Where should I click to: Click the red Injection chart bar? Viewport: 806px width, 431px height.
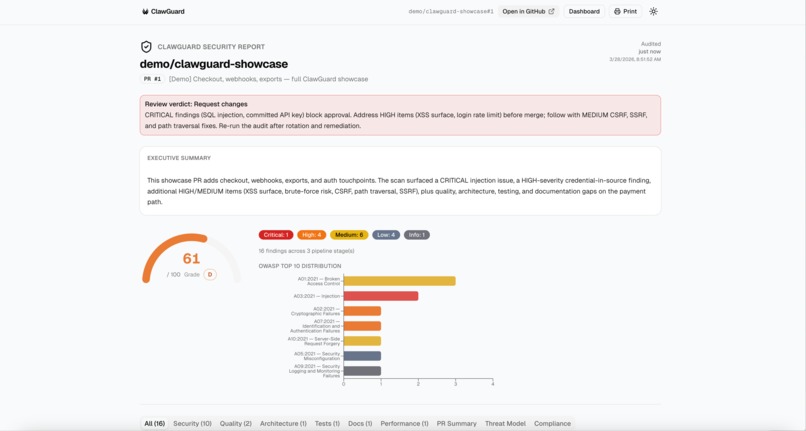click(381, 296)
